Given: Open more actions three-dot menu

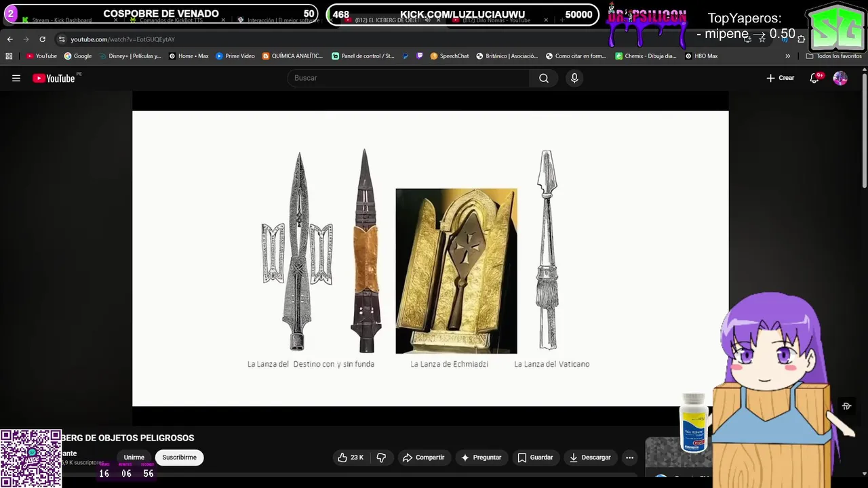Looking at the screenshot, I should point(629,457).
